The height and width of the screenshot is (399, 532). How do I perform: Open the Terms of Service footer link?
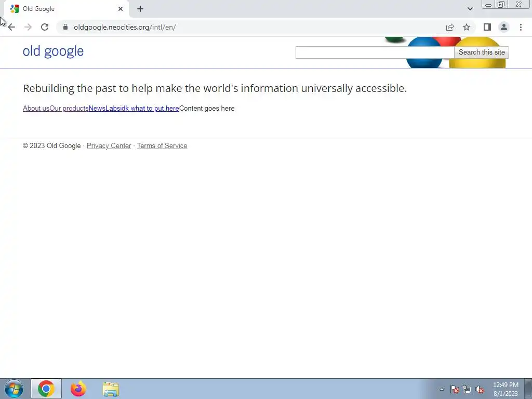point(162,146)
